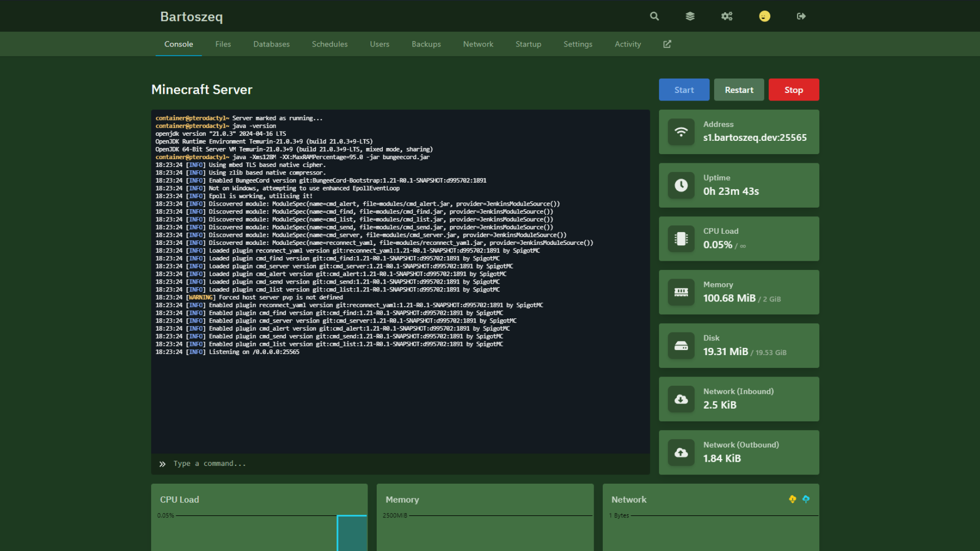The height and width of the screenshot is (551, 980).
Task: Open the Databases tab
Action: (x=272, y=44)
